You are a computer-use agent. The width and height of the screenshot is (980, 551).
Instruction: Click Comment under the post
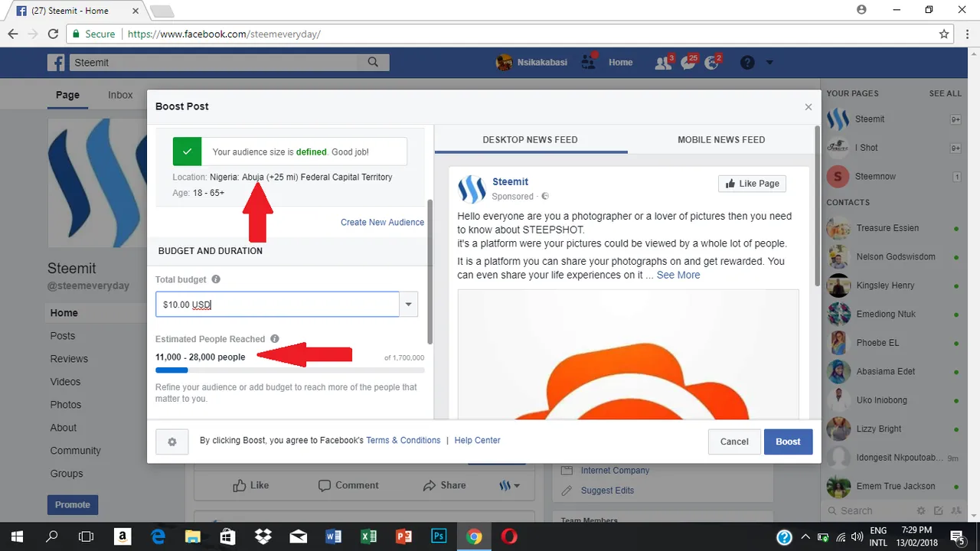[x=348, y=485]
